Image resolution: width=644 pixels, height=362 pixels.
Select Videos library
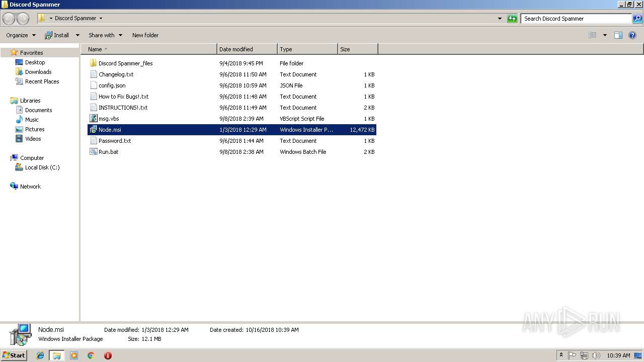33,139
